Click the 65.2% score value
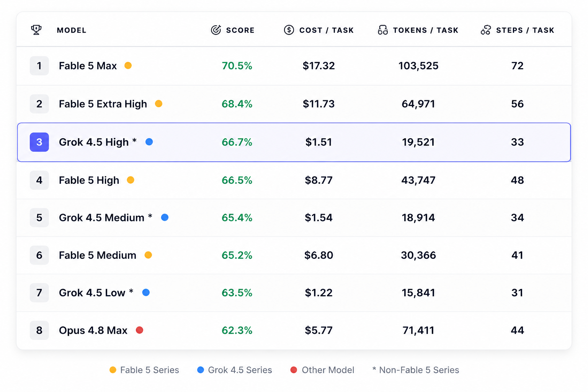The width and height of the screenshot is (588, 392). point(237,255)
